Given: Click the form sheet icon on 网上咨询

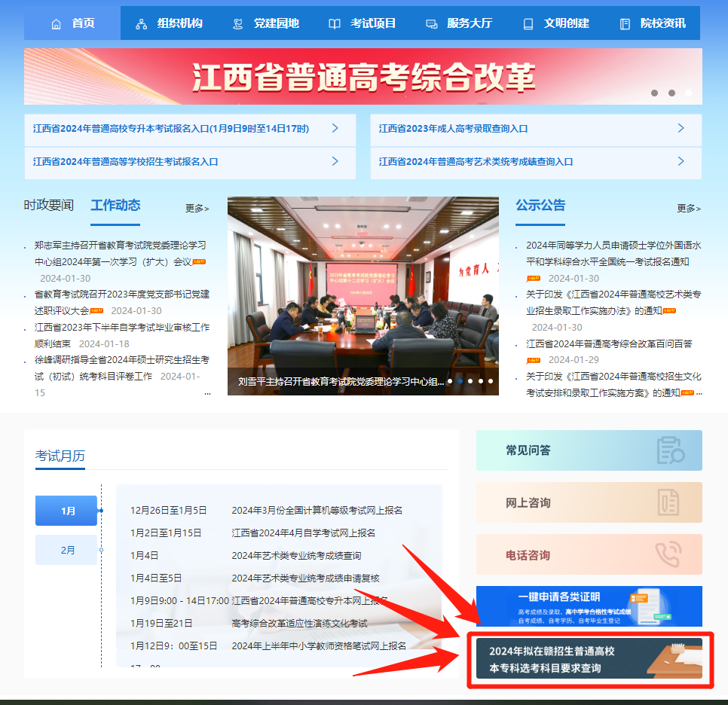Looking at the screenshot, I should pyautogui.click(x=668, y=502).
